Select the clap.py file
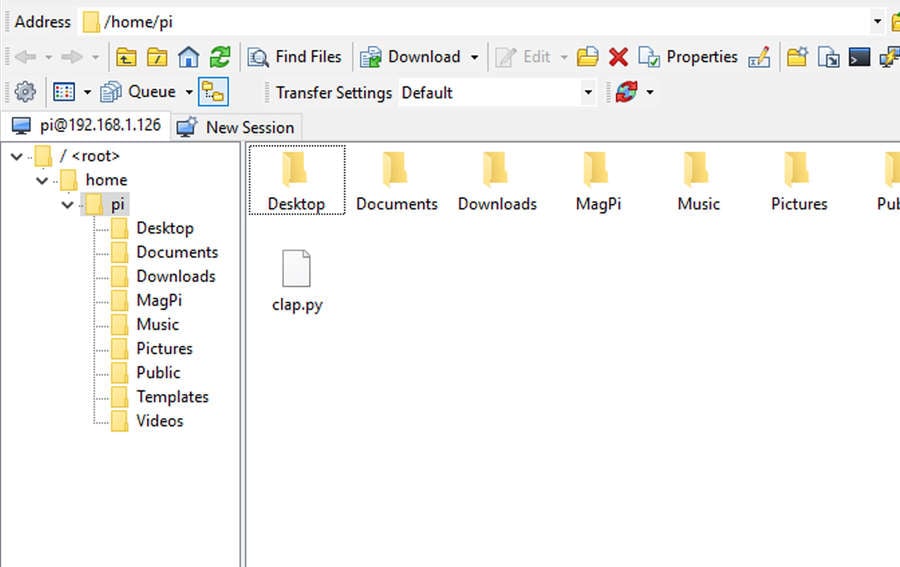Viewport: 900px width, 567px height. tap(297, 280)
